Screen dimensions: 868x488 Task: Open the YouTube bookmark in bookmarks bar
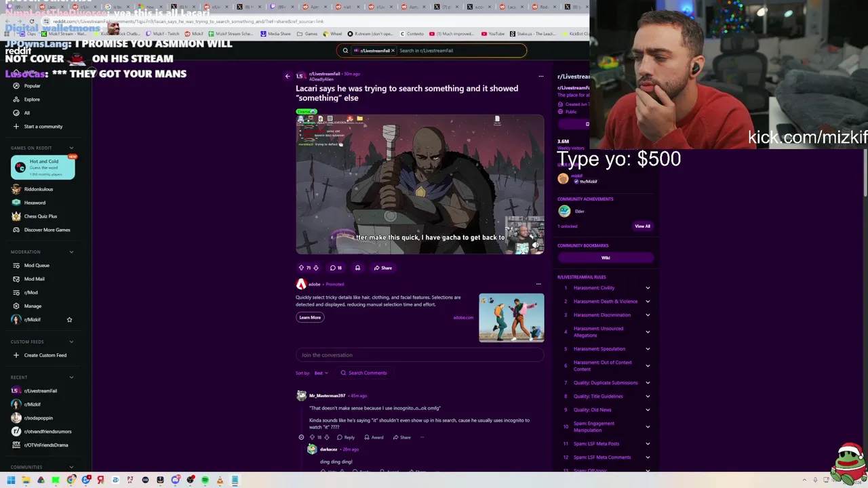[493, 34]
